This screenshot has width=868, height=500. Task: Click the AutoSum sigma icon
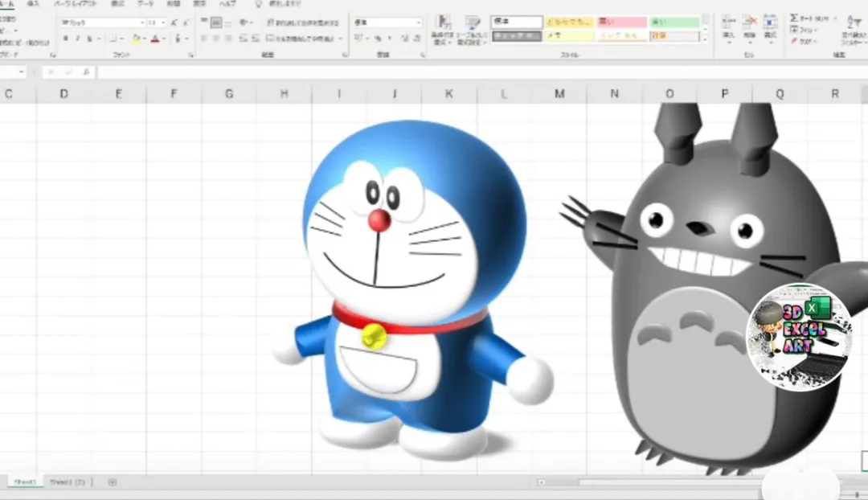pos(794,18)
